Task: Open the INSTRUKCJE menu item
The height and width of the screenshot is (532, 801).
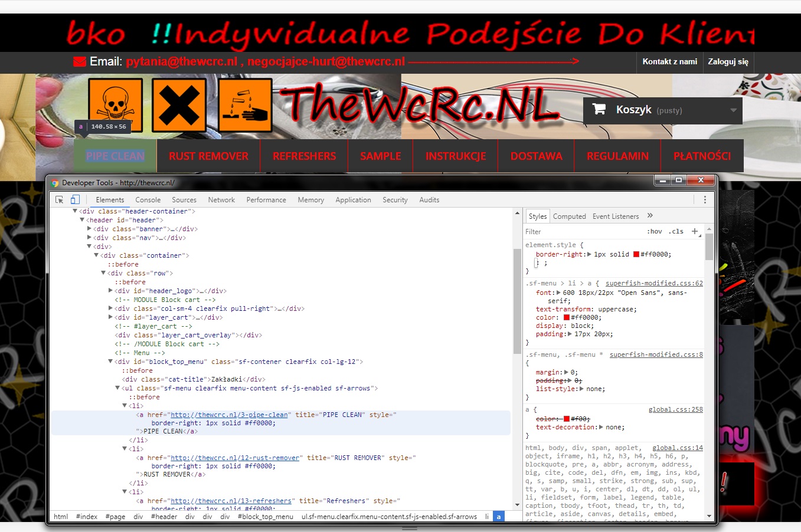Action: [456, 156]
